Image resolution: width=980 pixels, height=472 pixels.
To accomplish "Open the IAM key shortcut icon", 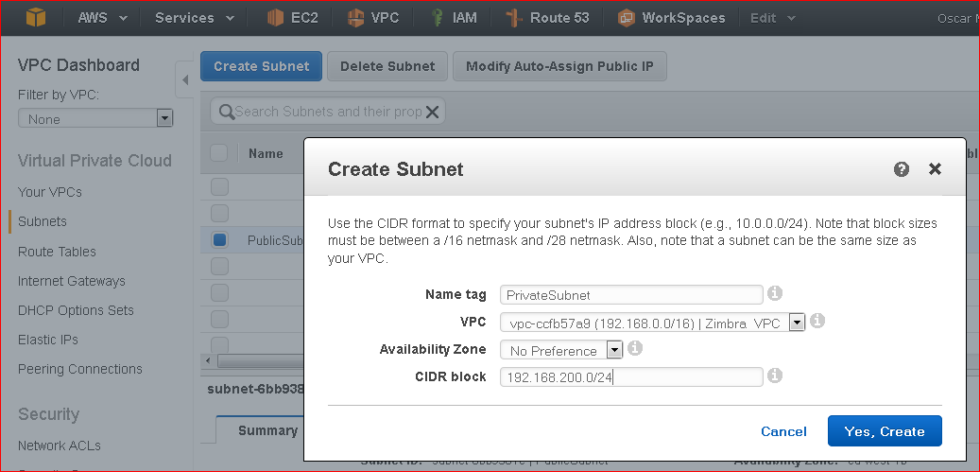I will pyautogui.click(x=438, y=18).
